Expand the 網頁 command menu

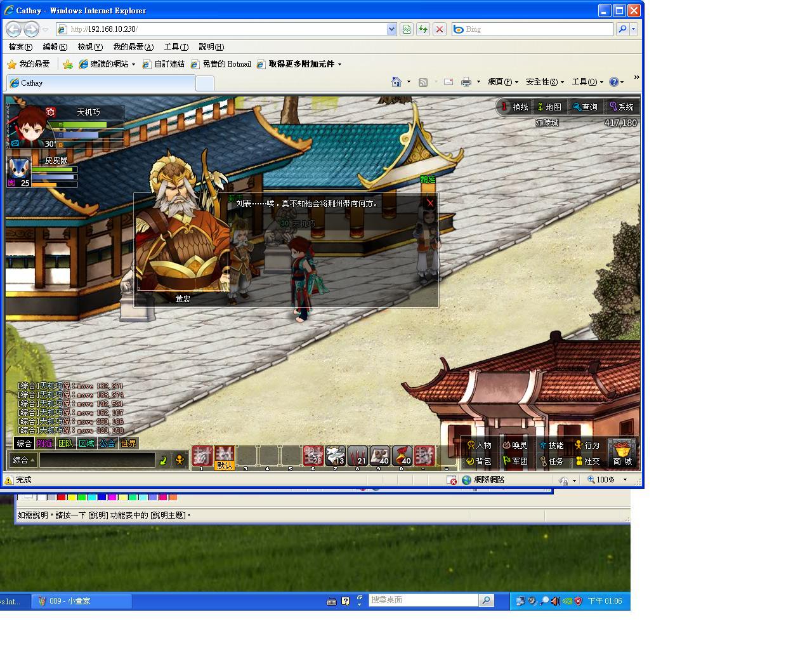pos(502,82)
